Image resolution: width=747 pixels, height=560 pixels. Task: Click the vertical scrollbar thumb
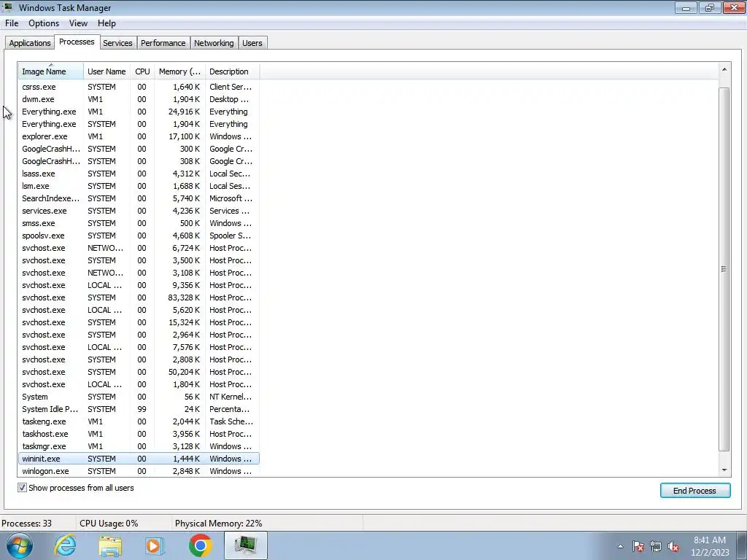click(724, 269)
